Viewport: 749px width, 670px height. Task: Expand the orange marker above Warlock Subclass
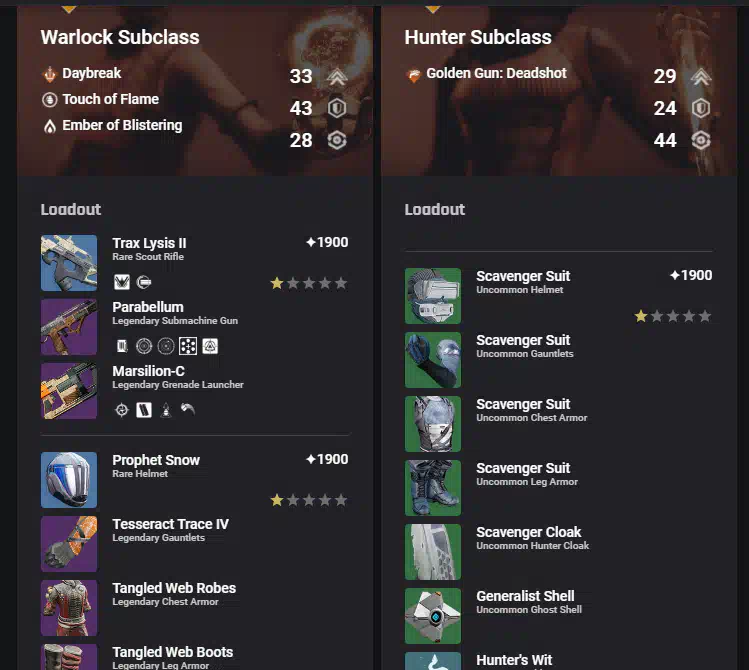coord(69,10)
